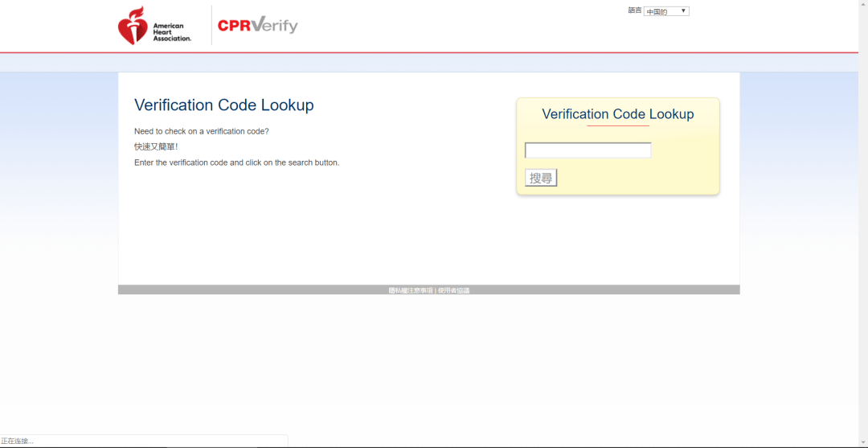Click the American Heart Association logo

click(154, 26)
